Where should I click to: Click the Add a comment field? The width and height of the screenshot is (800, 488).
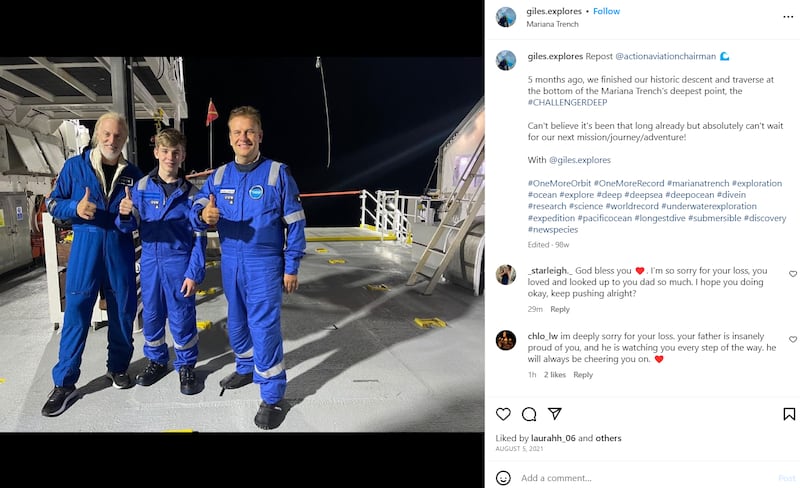coord(640,478)
